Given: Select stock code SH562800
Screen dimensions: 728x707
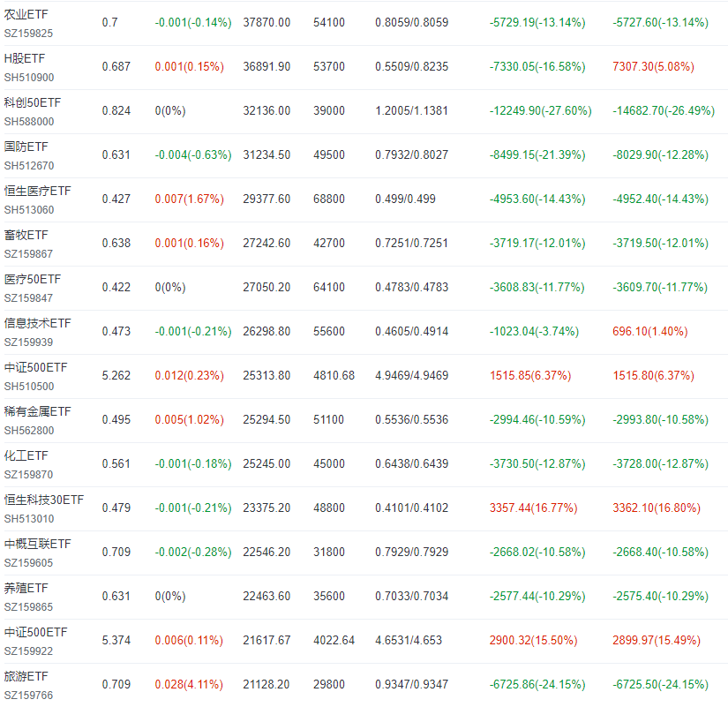Looking at the screenshot, I should (x=29, y=431).
